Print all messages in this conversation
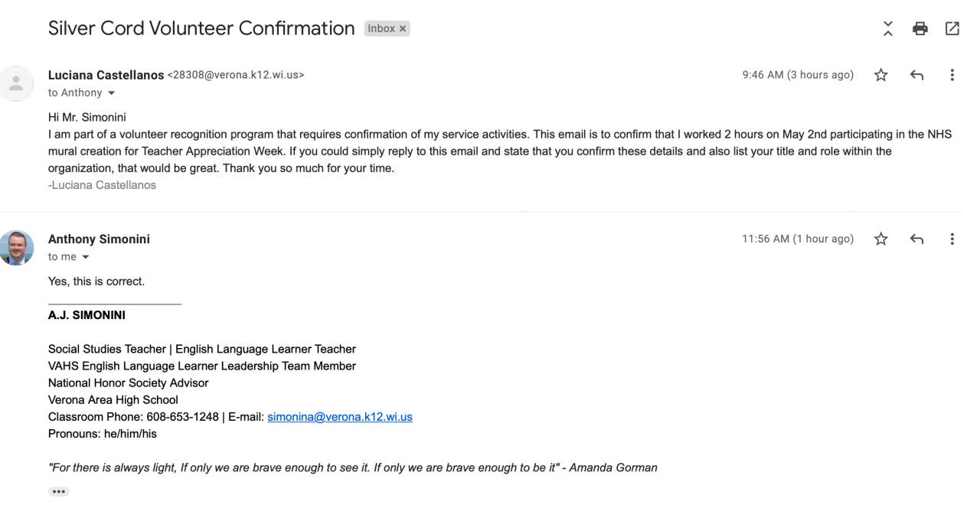This screenshot has width=980, height=521. [x=920, y=29]
